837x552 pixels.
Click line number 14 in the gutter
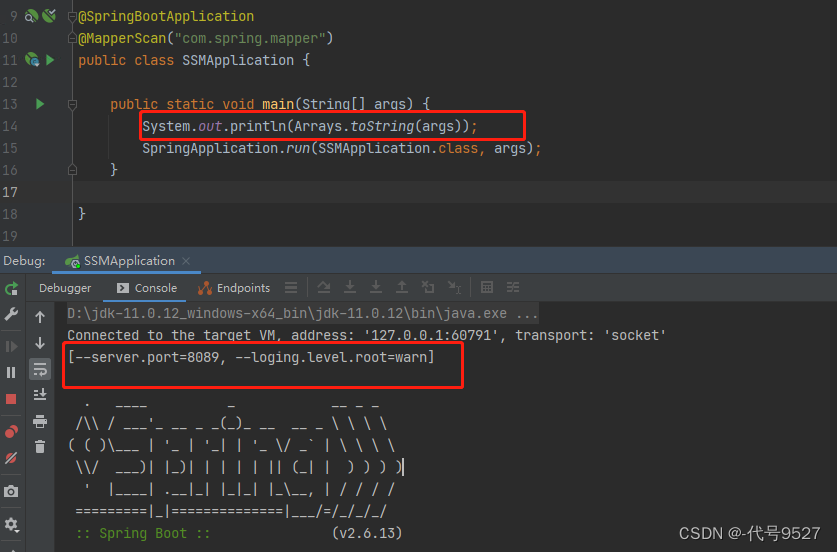point(10,126)
